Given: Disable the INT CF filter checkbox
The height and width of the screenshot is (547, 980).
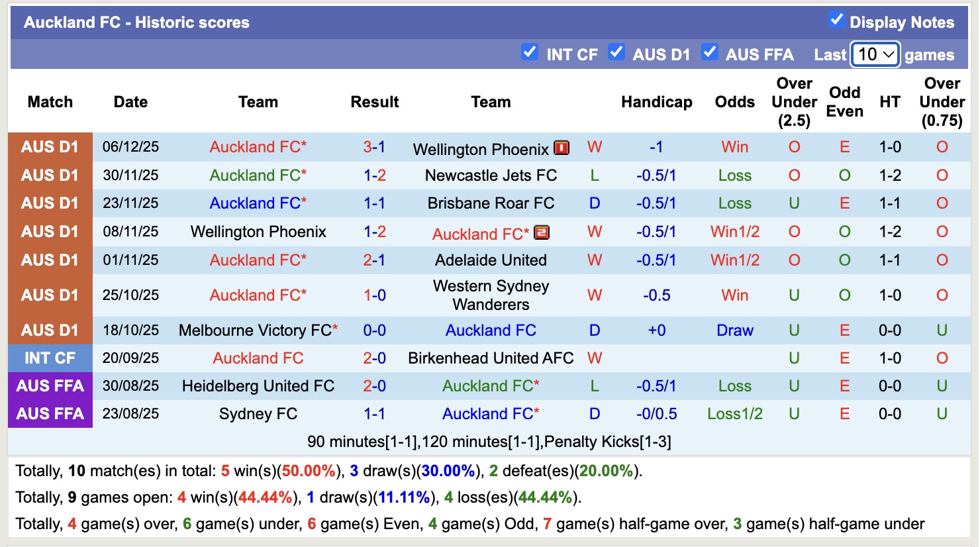Looking at the screenshot, I should (530, 52).
